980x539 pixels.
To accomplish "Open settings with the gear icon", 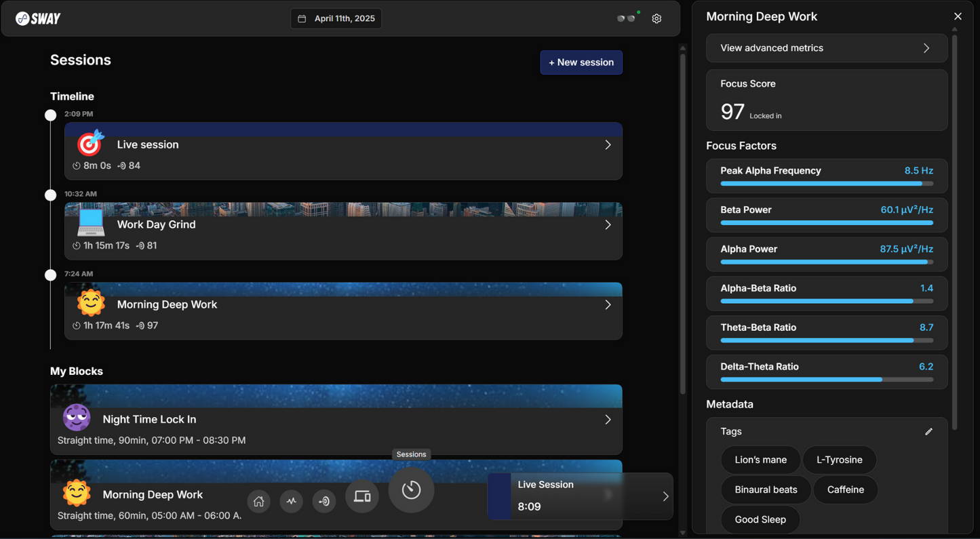I will tap(656, 19).
